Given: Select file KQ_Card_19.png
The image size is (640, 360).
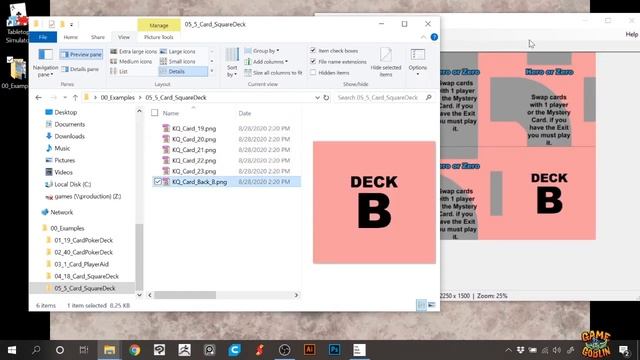Looking at the screenshot, I should [x=194, y=128].
